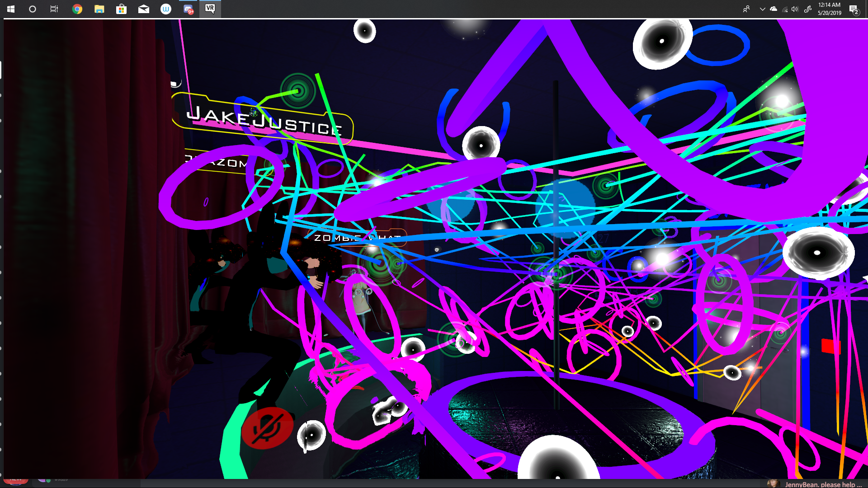Toggle sound via volume speaker icon

coord(795,9)
